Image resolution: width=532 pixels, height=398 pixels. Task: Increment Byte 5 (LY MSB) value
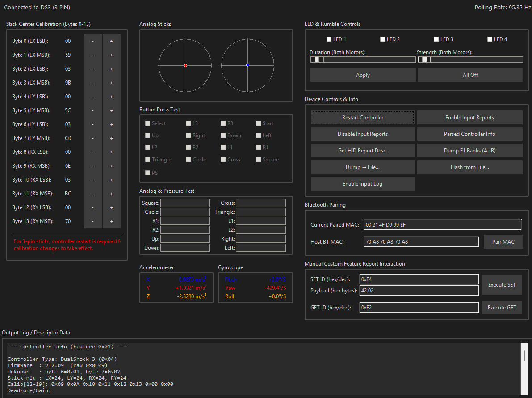pyautogui.click(x=111, y=110)
